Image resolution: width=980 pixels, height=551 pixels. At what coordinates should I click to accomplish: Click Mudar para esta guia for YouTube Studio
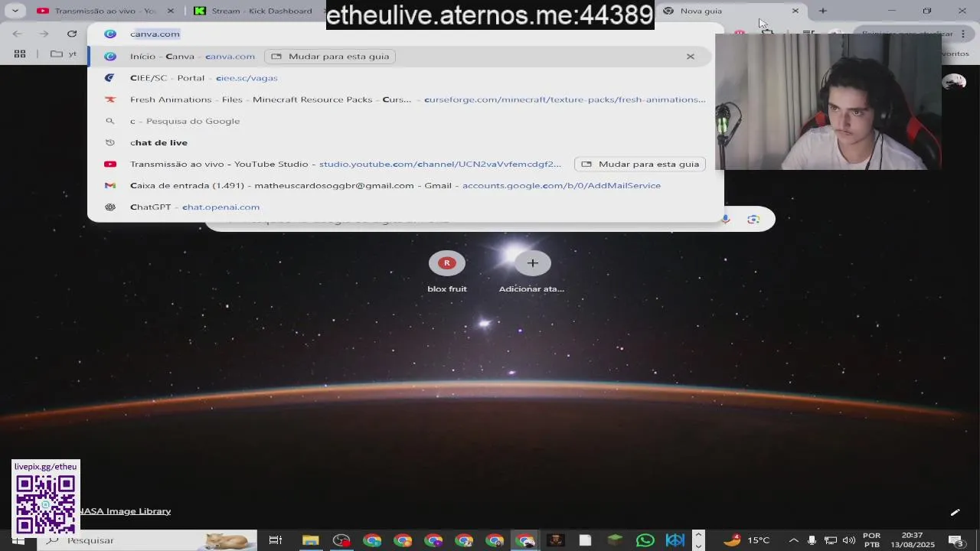point(640,164)
